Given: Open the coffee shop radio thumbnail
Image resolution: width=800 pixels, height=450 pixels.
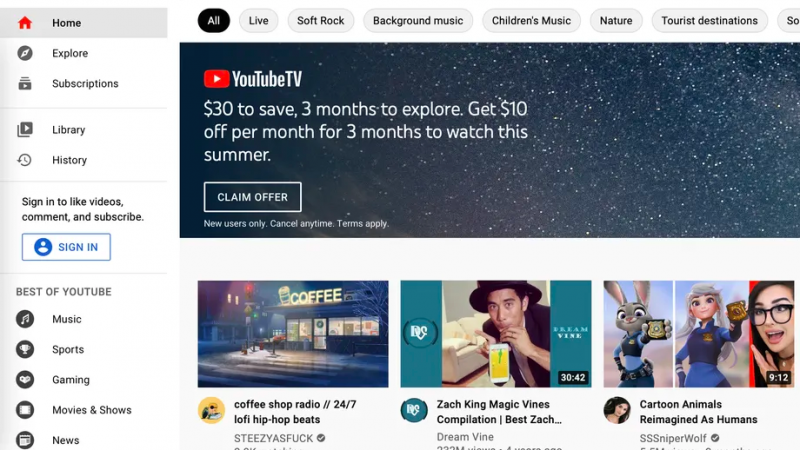Looking at the screenshot, I should (x=293, y=334).
